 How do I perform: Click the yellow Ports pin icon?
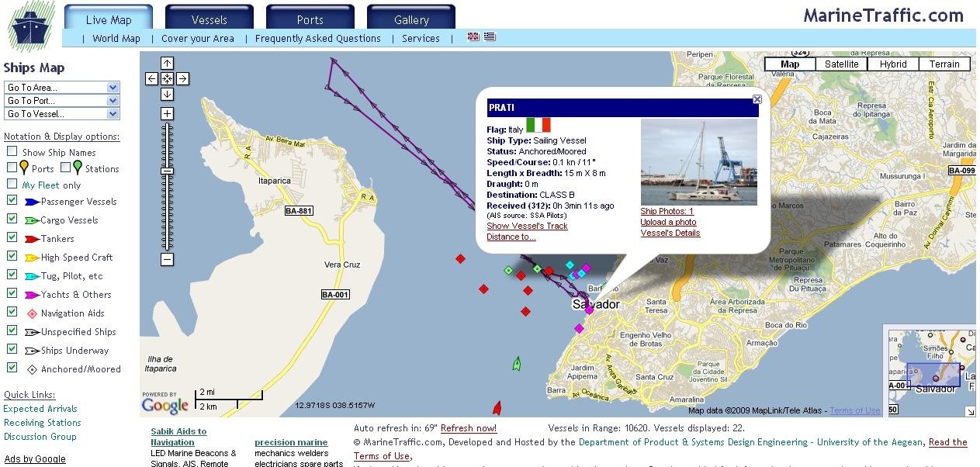24,167
